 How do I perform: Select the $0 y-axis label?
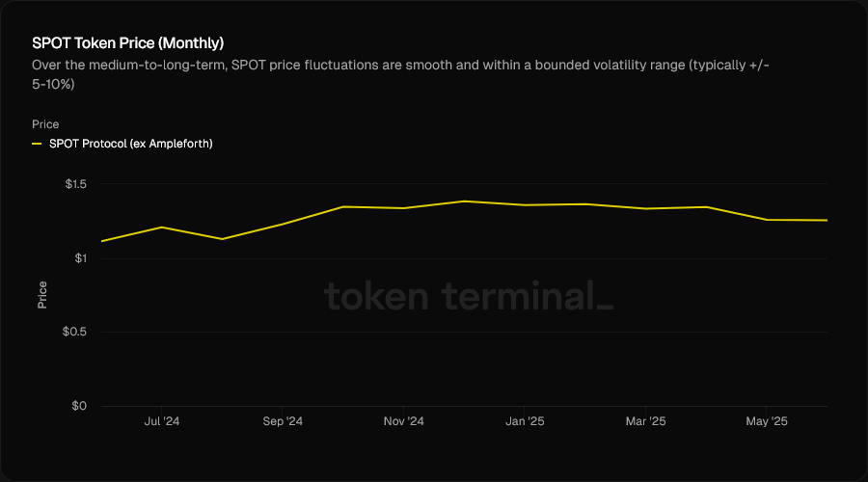point(80,406)
